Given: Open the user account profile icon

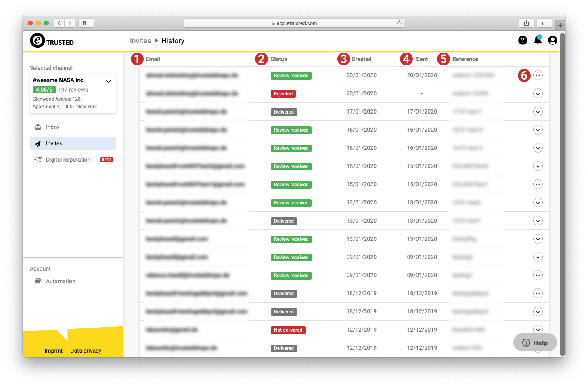Looking at the screenshot, I should (x=552, y=40).
